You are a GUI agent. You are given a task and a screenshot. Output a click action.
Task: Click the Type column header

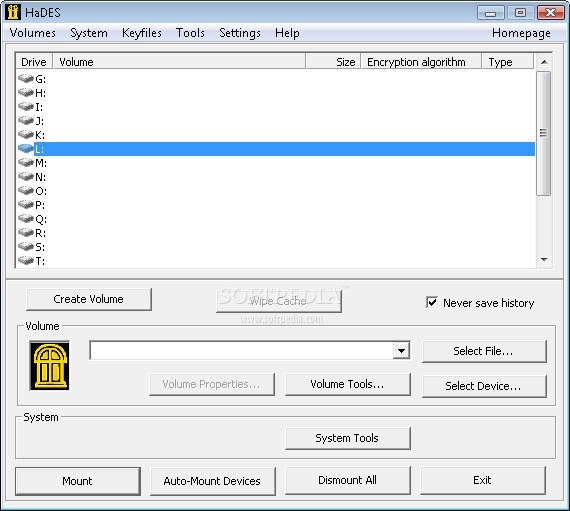(x=507, y=61)
